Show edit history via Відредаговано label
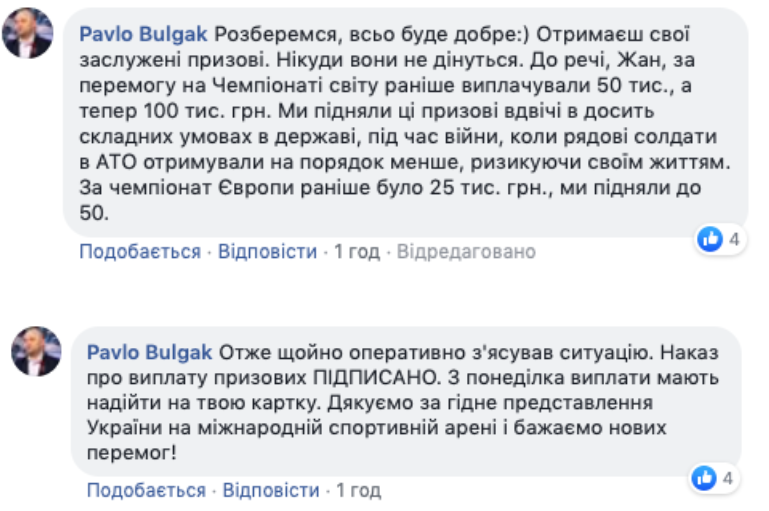 (x=466, y=252)
